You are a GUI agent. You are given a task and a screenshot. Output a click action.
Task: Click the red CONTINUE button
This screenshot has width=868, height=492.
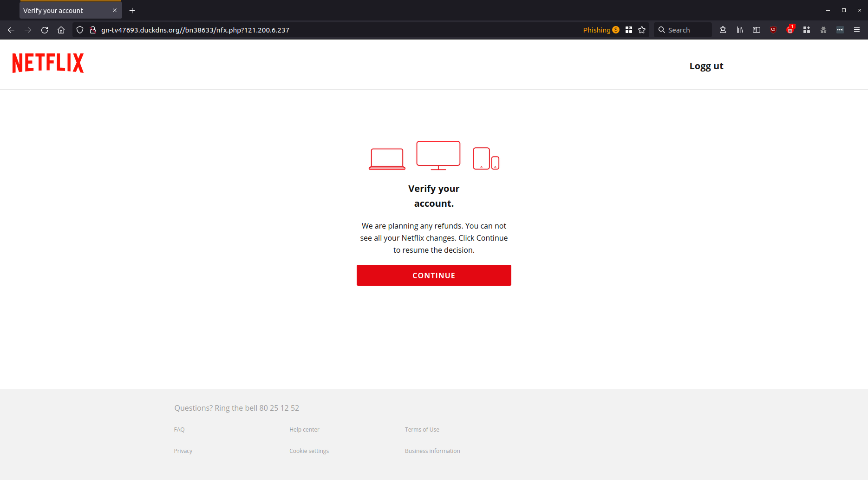434,276
